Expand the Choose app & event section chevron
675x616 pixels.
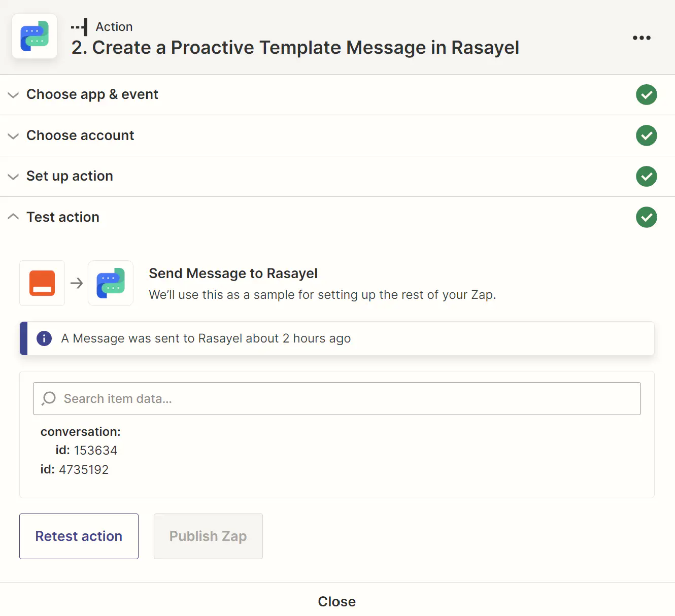coord(13,95)
